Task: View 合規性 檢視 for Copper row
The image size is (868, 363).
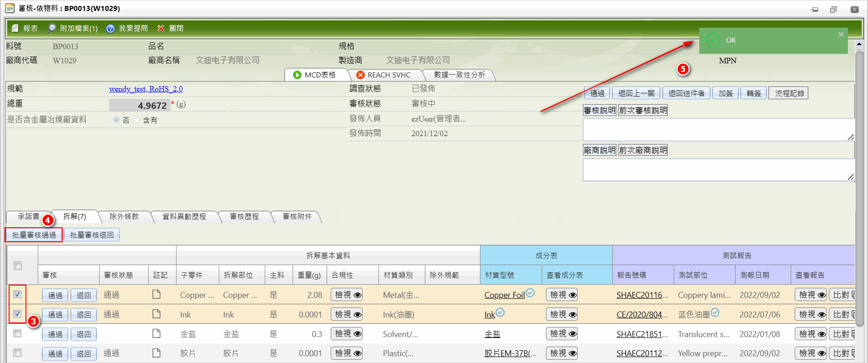Action: [x=347, y=295]
